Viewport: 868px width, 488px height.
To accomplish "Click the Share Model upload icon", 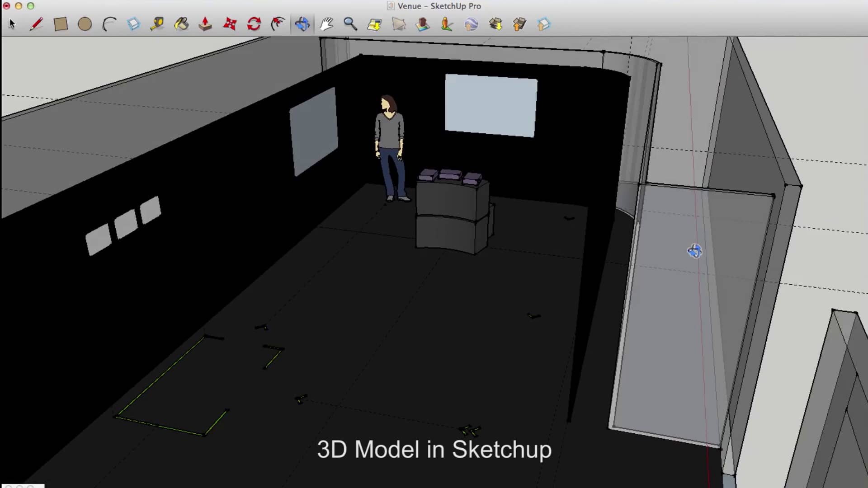I will tap(519, 23).
